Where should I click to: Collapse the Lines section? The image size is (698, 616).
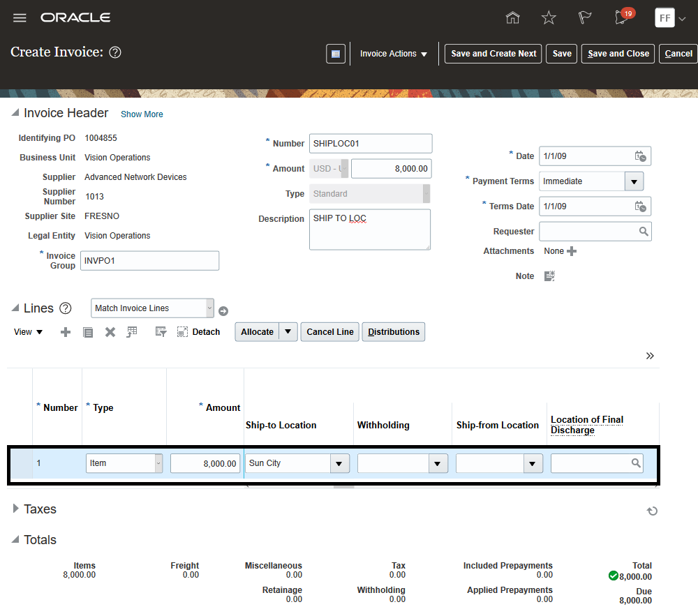coord(15,308)
